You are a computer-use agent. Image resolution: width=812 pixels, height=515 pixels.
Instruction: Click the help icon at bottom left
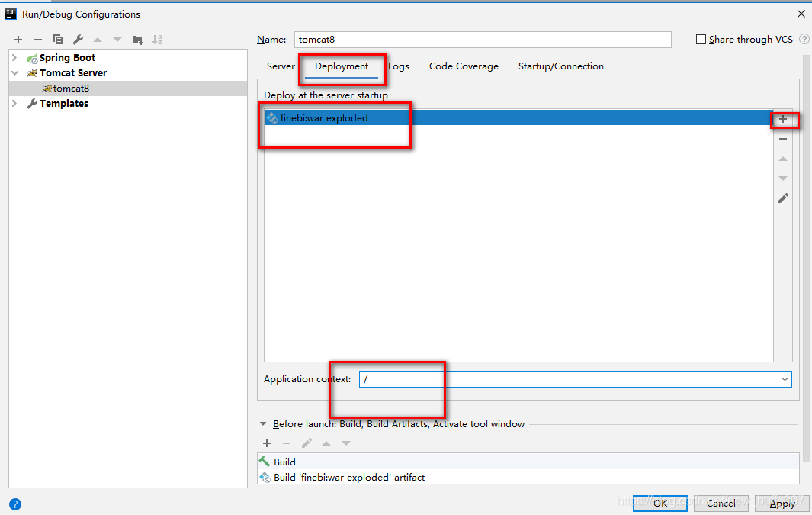14,504
